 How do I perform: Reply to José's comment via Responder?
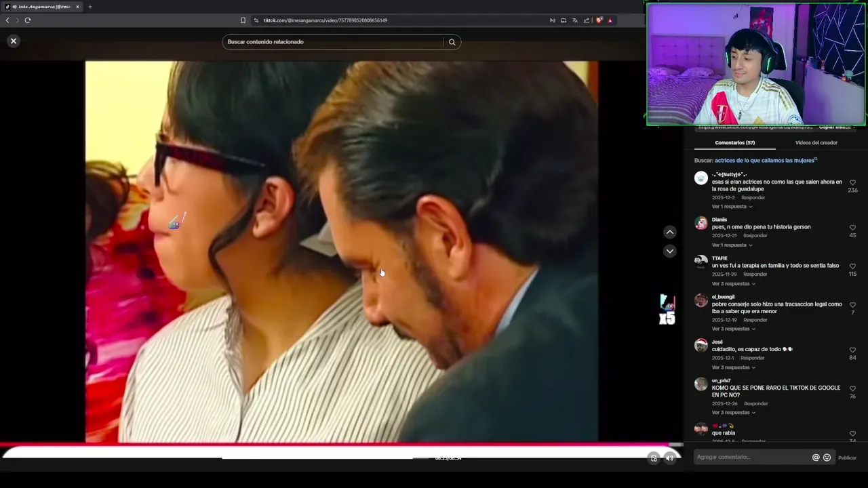pos(753,358)
